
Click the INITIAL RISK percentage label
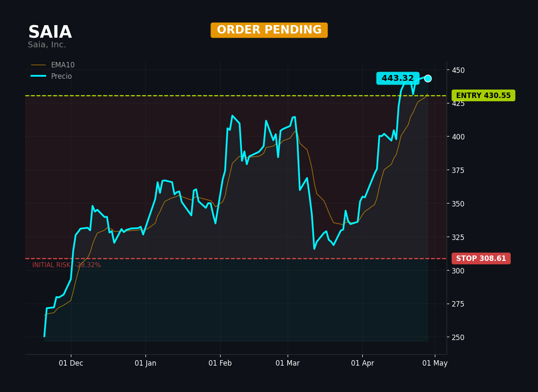(67, 265)
